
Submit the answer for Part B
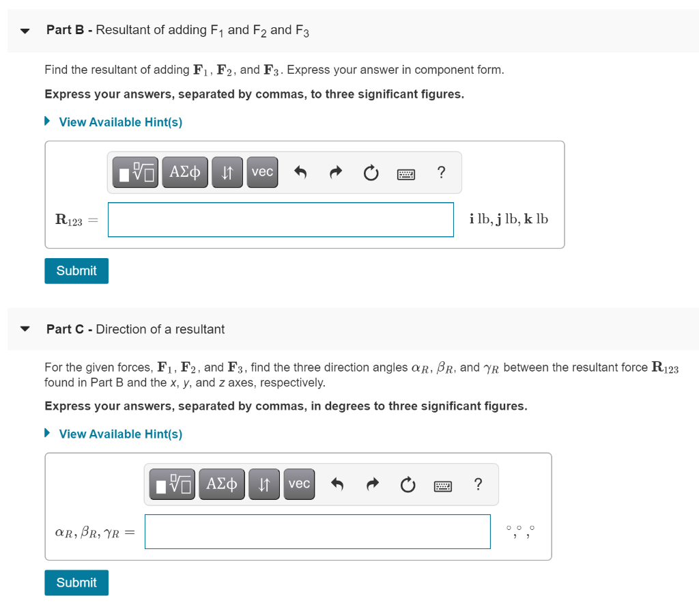point(76,270)
